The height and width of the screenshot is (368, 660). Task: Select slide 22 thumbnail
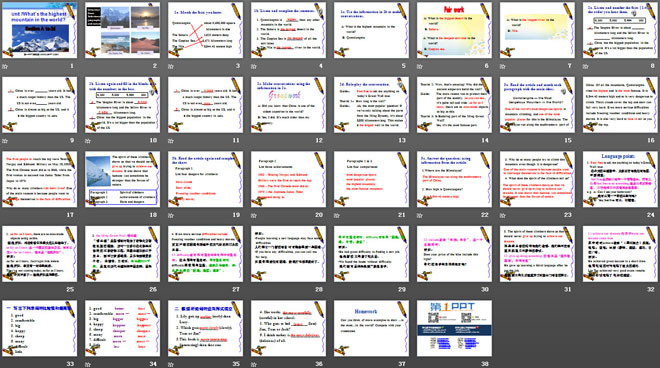454,179
